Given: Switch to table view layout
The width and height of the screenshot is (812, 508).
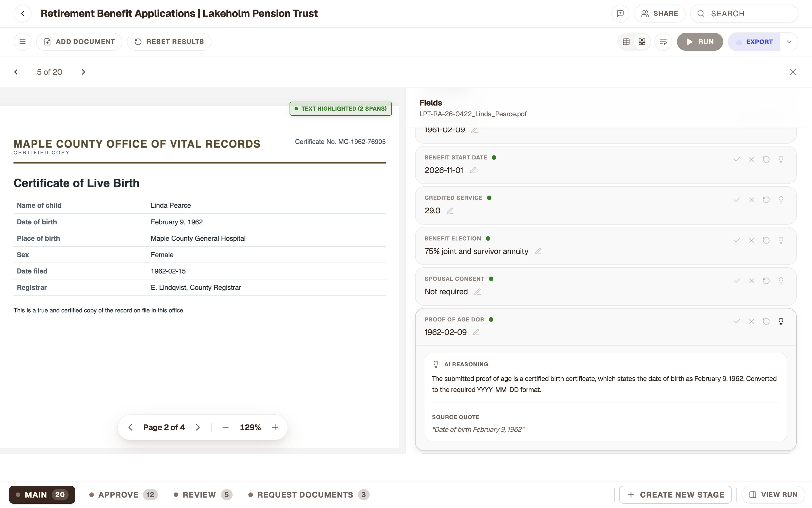Looking at the screenshot, I should (626, 42).
